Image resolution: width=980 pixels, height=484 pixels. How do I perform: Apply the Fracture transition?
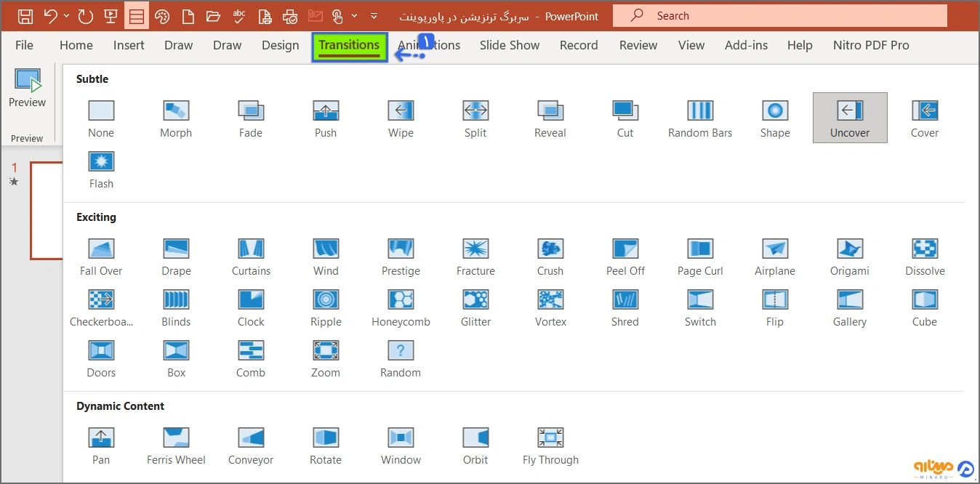pyautogui.click(x=475, y=257)
